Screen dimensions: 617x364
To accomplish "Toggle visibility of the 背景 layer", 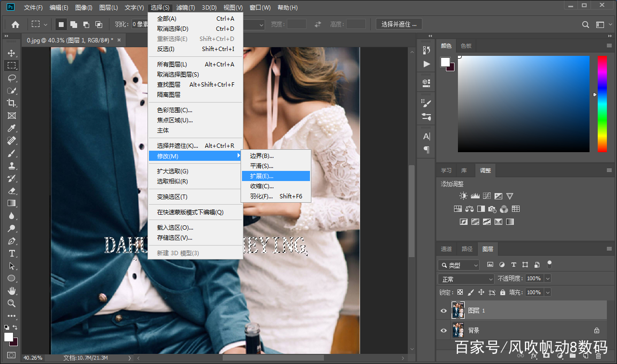I will pos(443,330).
